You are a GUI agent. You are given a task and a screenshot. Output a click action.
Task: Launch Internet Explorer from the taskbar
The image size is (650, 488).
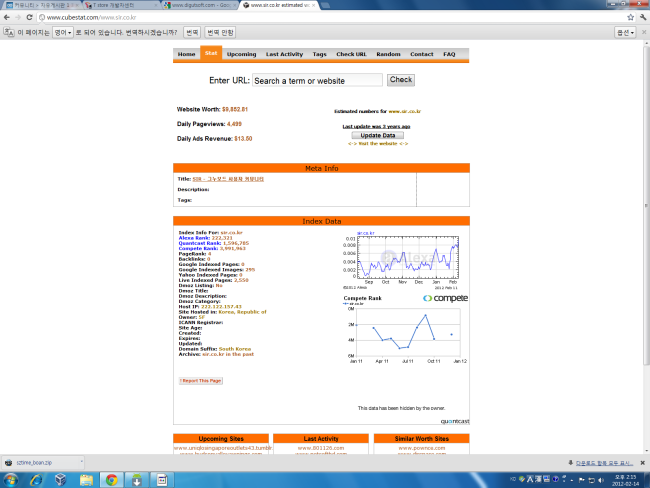[x=36, y=480]
